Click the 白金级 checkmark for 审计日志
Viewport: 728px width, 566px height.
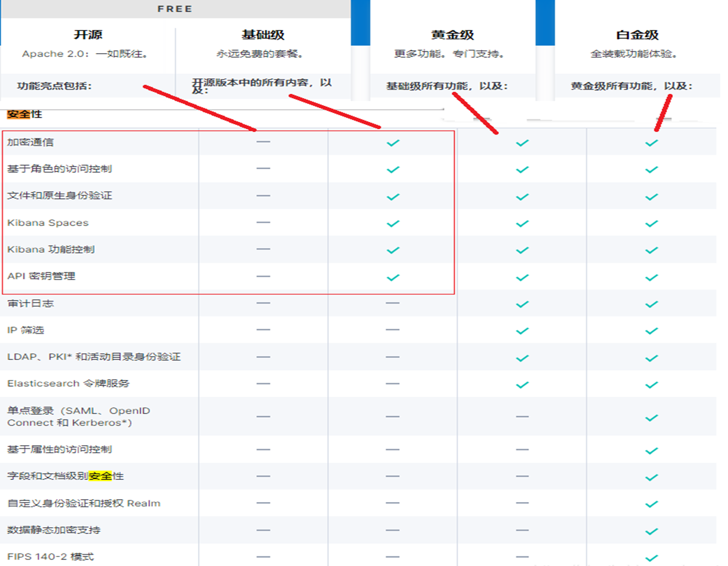(651, 304)
